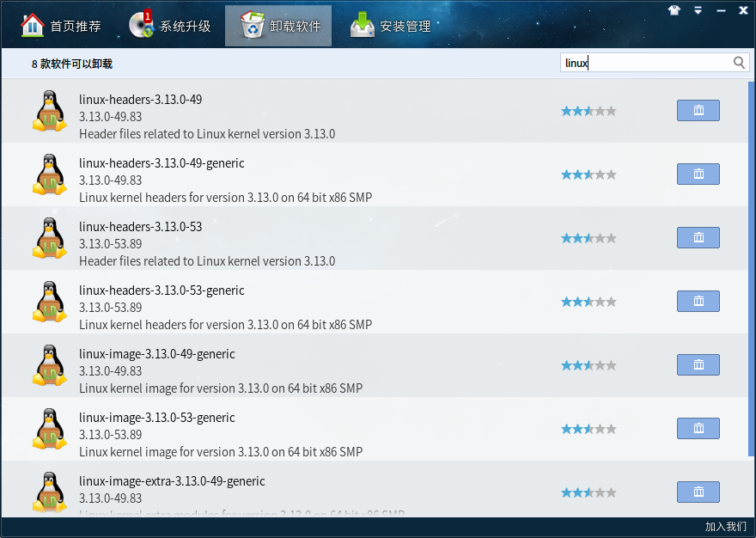Uninstall linux-image-3.13.0-49-generic via trash button
The image size is (756, 538).
point(698,364)
